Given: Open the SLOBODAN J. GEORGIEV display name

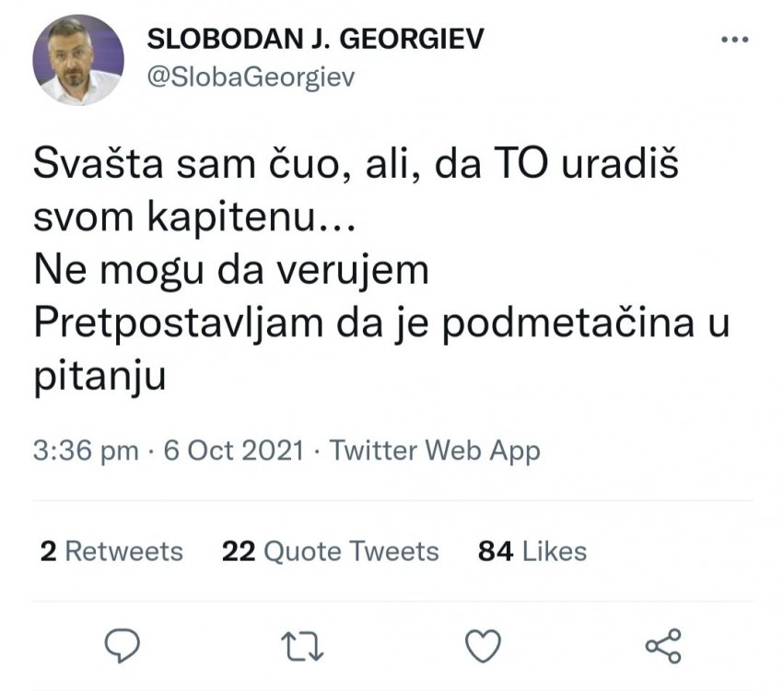Looking at the screenshot, I should (315, 39).
